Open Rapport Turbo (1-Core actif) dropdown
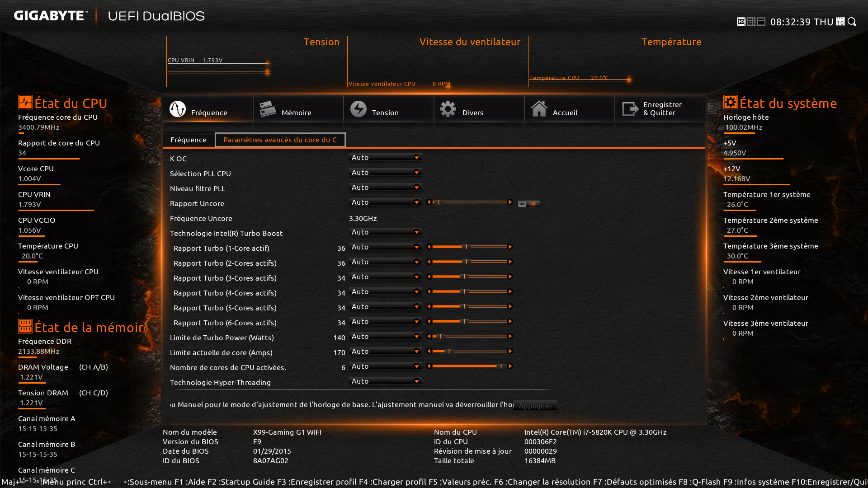The image size is (868, 488). click(x=386, y=247)
